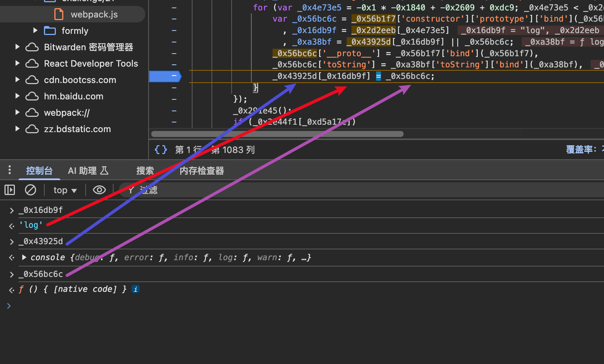This screenshot has width=604, height=364.
Task: Open the console drawer three-dot menu
Action: tap(10, 170)
